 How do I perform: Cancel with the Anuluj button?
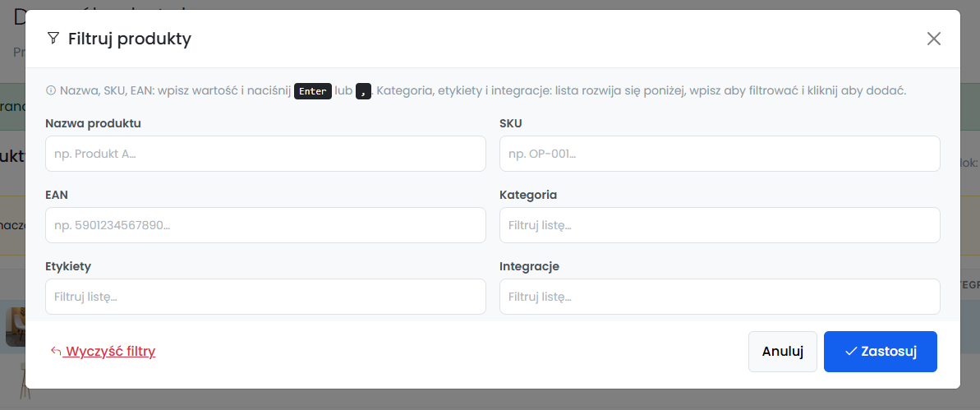point(783,351)
